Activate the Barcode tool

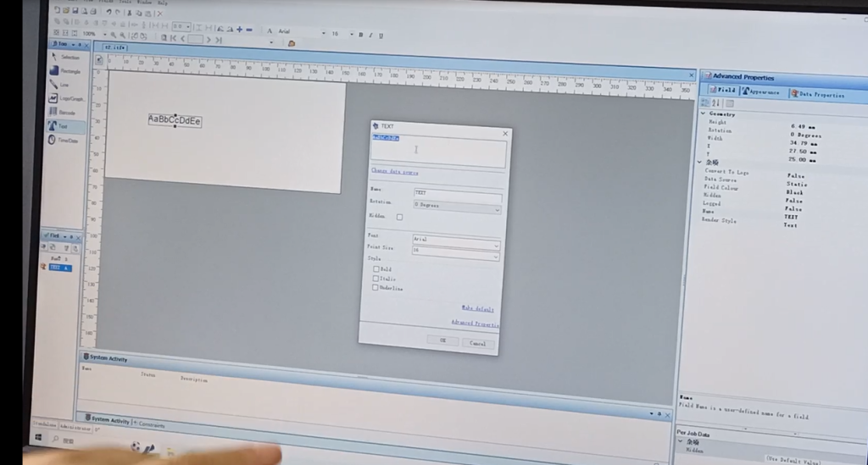(x=63, y=112)
